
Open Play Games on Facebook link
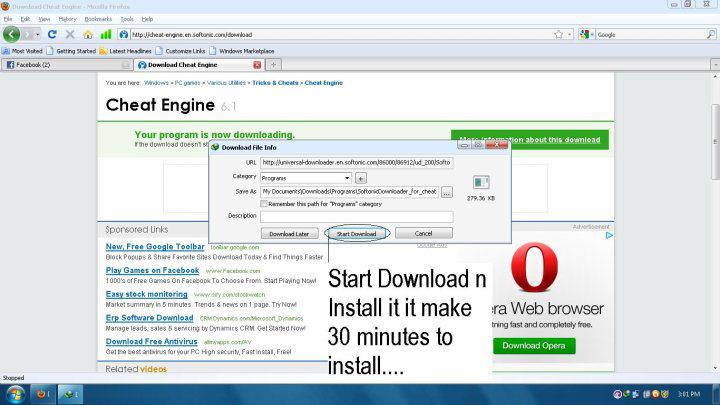point(152,270)
